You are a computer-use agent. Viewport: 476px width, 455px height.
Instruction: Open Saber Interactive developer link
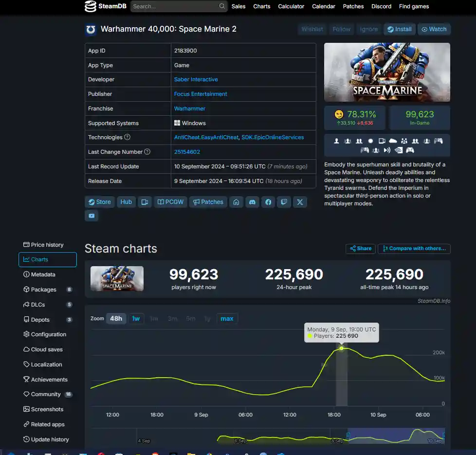(196, 79)
